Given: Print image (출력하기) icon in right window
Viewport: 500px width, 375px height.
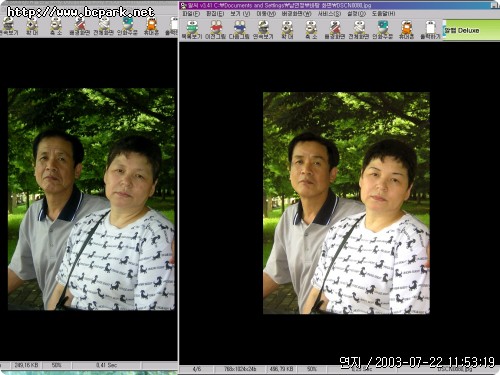Looking at the screenshot, I should pos(430,30).
